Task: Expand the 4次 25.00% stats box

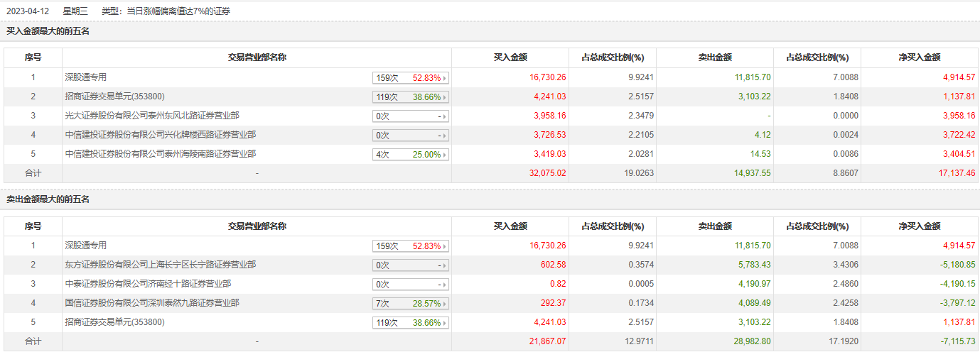Action: coord(411,155)
